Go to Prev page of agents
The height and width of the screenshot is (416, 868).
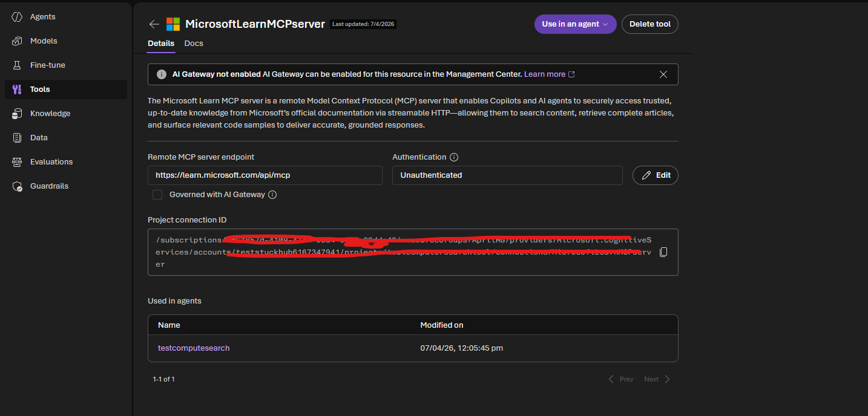pos(621,379)
